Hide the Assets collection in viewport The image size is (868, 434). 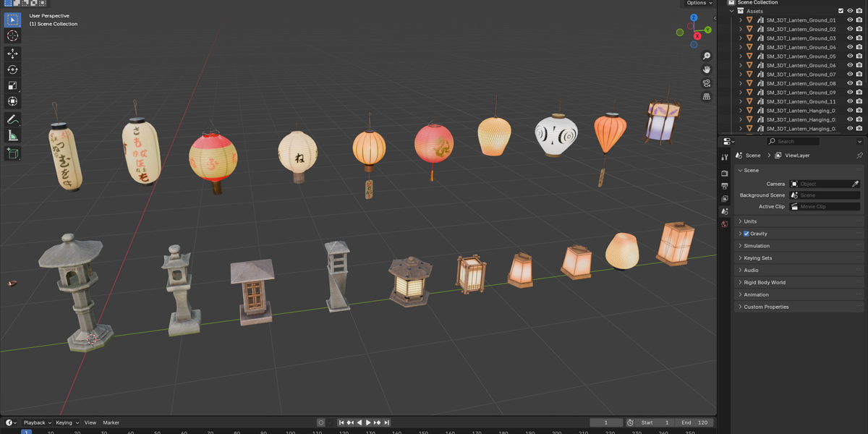(850, 11)
